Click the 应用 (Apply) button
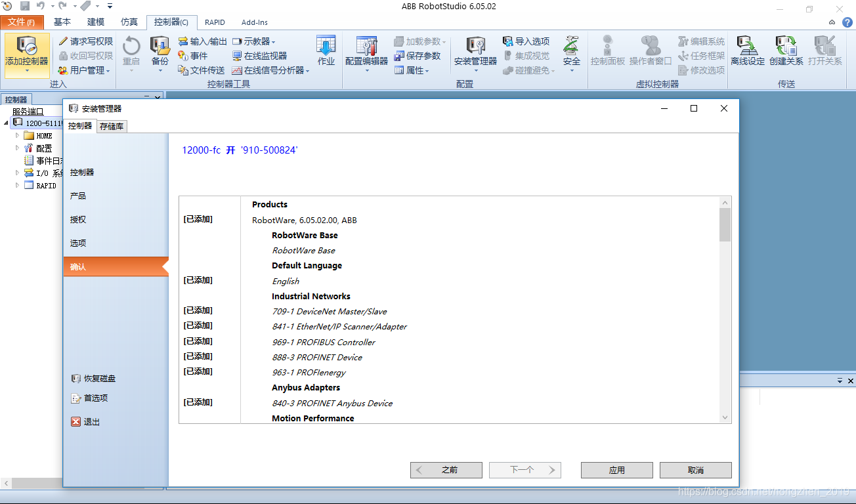 point(616,470)
